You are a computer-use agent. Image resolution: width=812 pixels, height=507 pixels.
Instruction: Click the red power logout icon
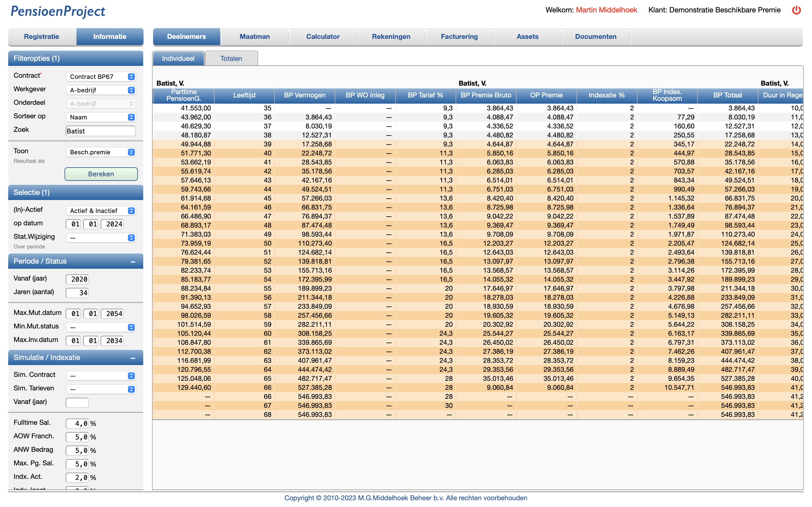click(796, 10)
